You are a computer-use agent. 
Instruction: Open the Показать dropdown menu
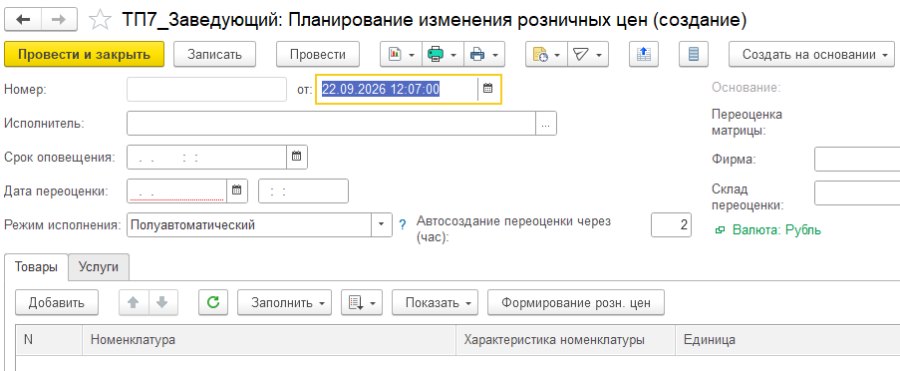pos(435,303)
